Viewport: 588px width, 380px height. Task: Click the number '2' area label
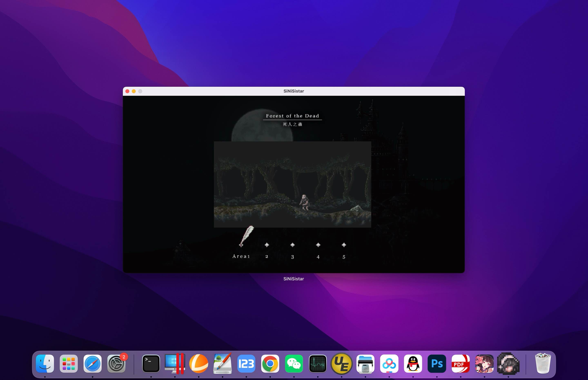click(x=267, y=257)
